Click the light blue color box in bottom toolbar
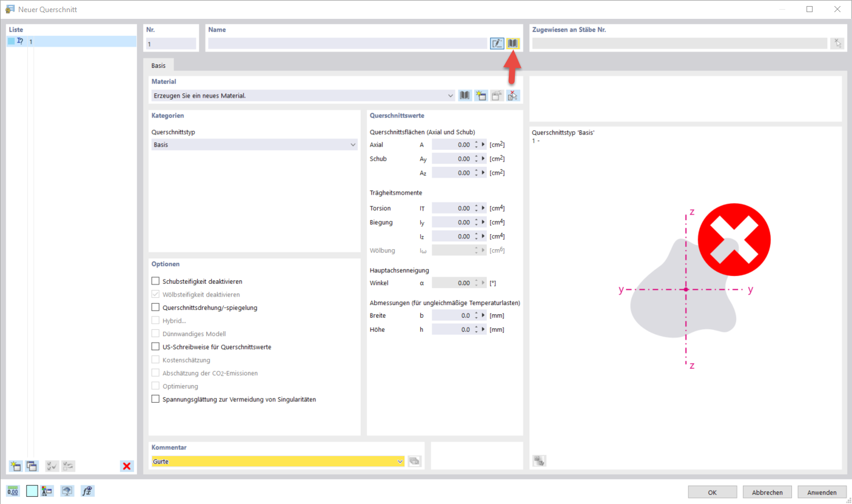852x504 pixels. pos(32,491)
